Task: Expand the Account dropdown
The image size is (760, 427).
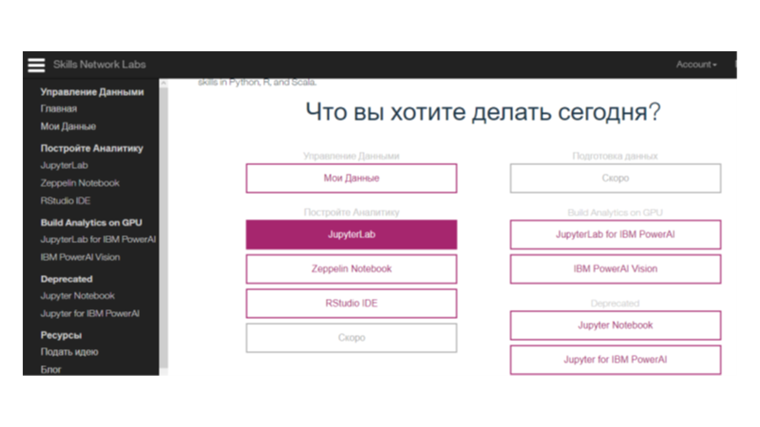Action: [696, 64]
